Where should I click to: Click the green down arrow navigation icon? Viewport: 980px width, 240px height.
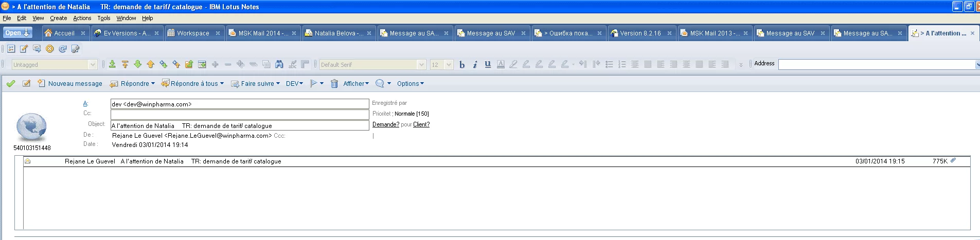(x=138, y=64)
